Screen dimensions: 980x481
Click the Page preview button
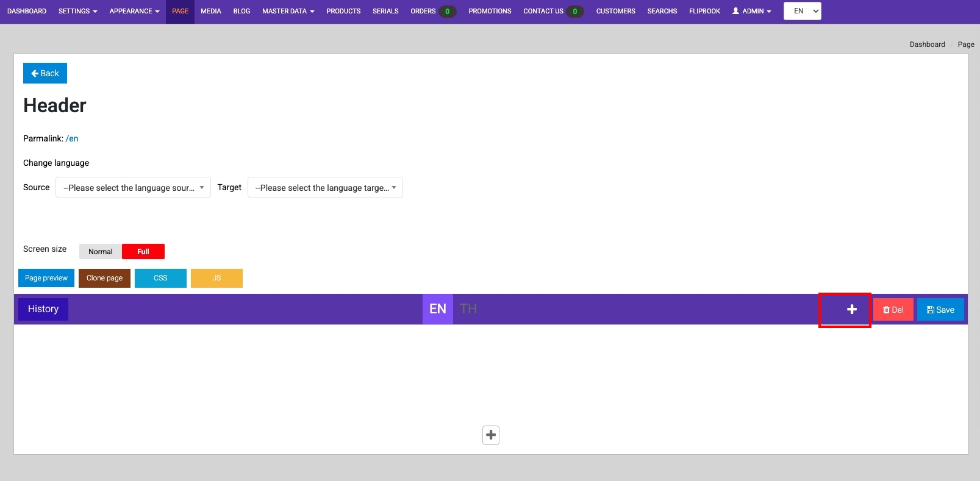tap(46, 278)
